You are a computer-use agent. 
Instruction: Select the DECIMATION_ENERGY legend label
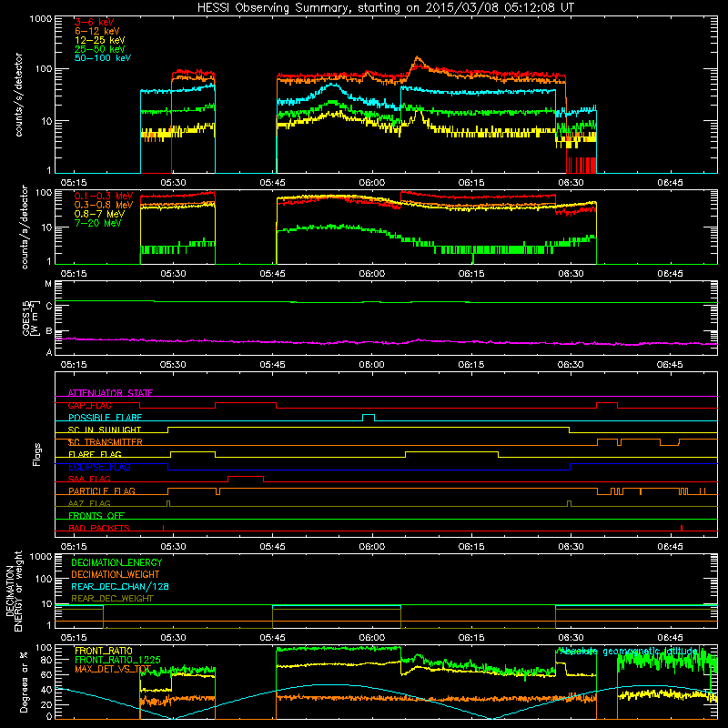pyautogui.click(x=116, y=562)
